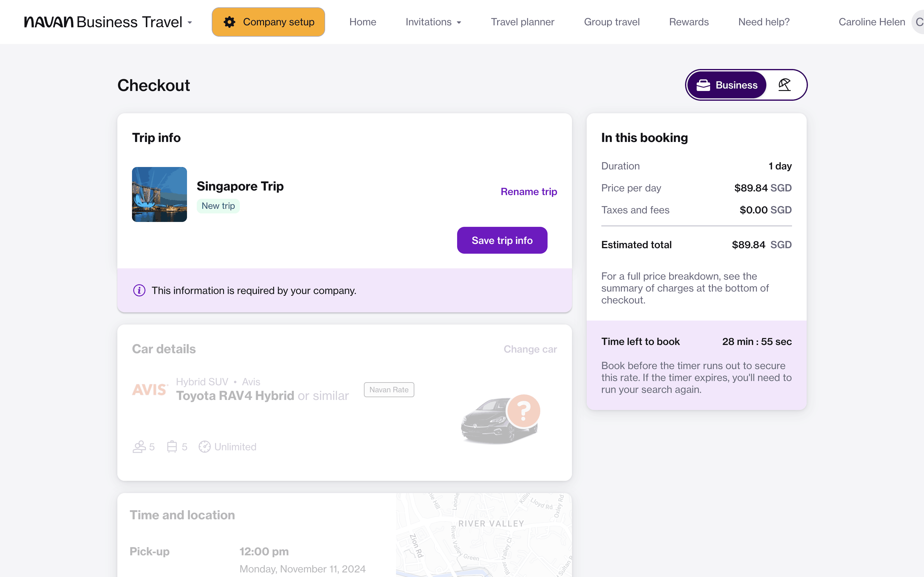Click the unlimited mileage odometer icon
This screenshot has height=577, width=924.
pyautogui.click(x=205, y=446)
